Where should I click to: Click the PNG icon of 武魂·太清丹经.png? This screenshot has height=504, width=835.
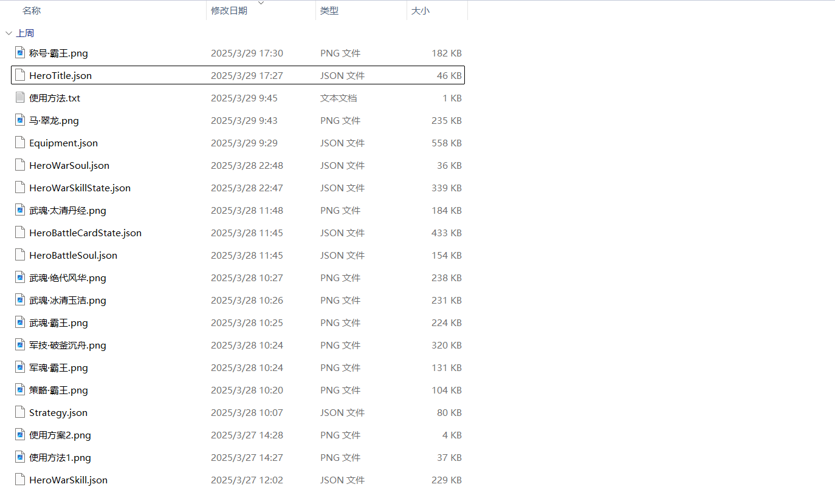[x=20, y=210]
